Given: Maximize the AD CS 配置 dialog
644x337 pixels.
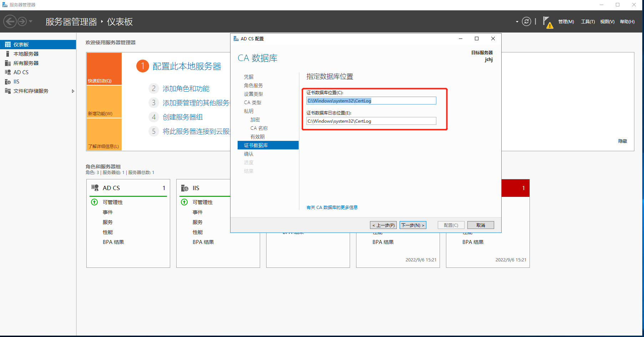Looking at the screenshot, I should pyautogui.click(x=476, y=39).
